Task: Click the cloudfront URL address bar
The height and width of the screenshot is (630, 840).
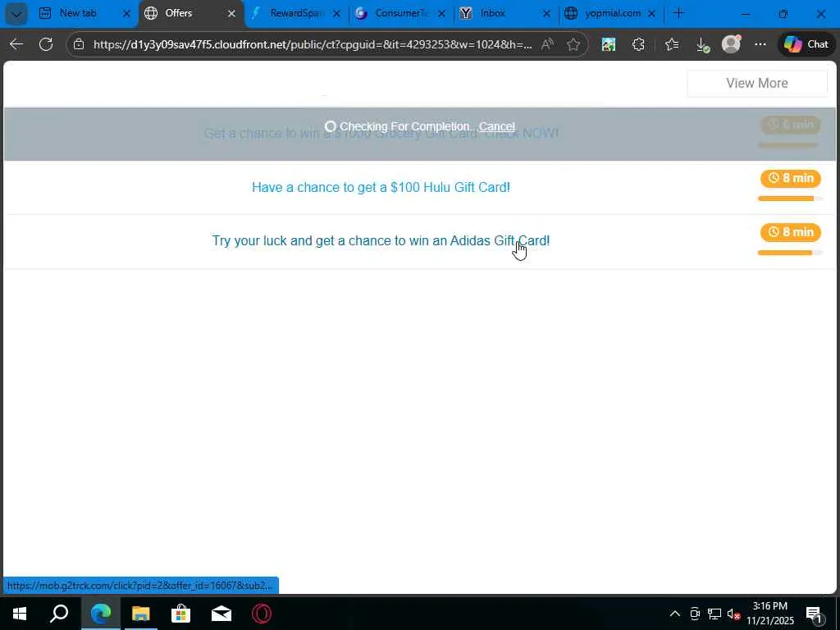Action: click(313, 44)
